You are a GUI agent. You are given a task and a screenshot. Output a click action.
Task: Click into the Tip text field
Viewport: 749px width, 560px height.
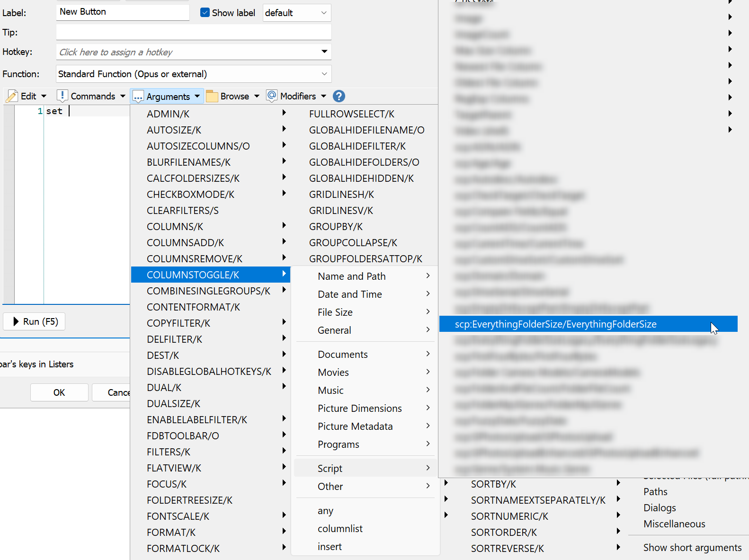194,32
